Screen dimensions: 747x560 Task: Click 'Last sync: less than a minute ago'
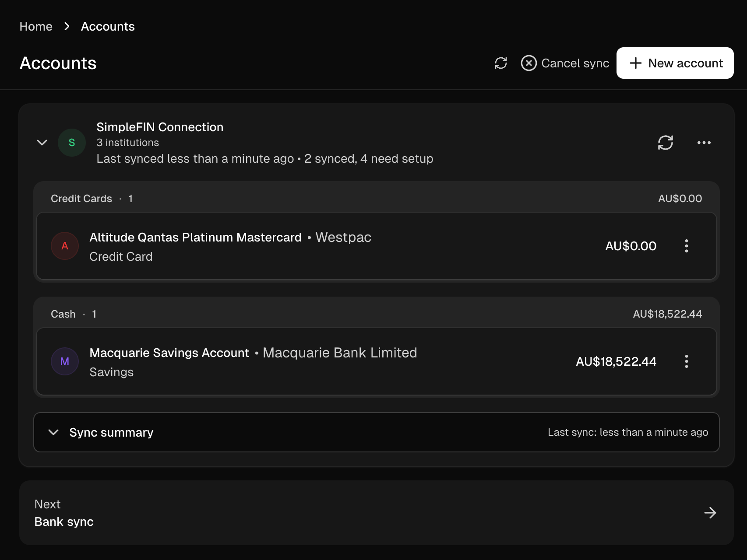click(x=628, y=432)
